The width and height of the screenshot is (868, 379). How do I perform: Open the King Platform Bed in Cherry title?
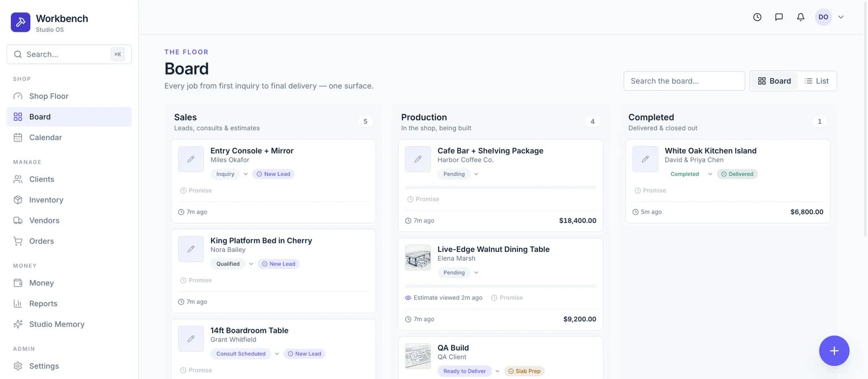coord(261,241)
